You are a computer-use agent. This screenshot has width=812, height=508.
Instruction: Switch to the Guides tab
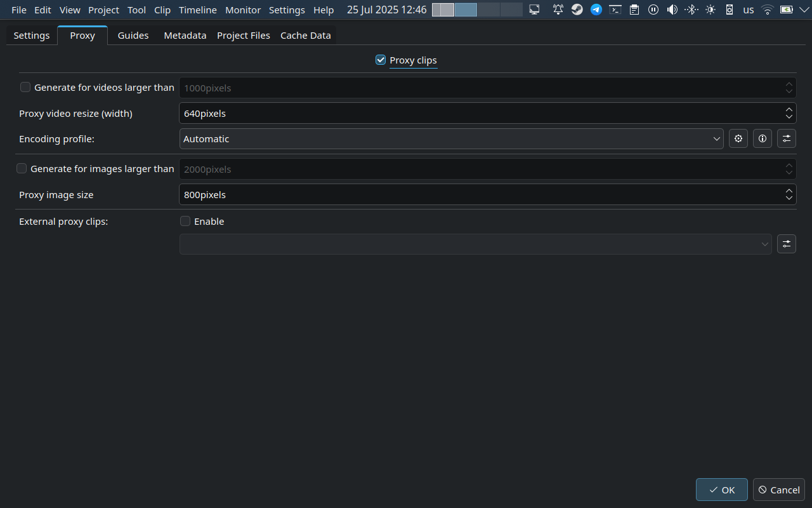(x=133, y=36)
